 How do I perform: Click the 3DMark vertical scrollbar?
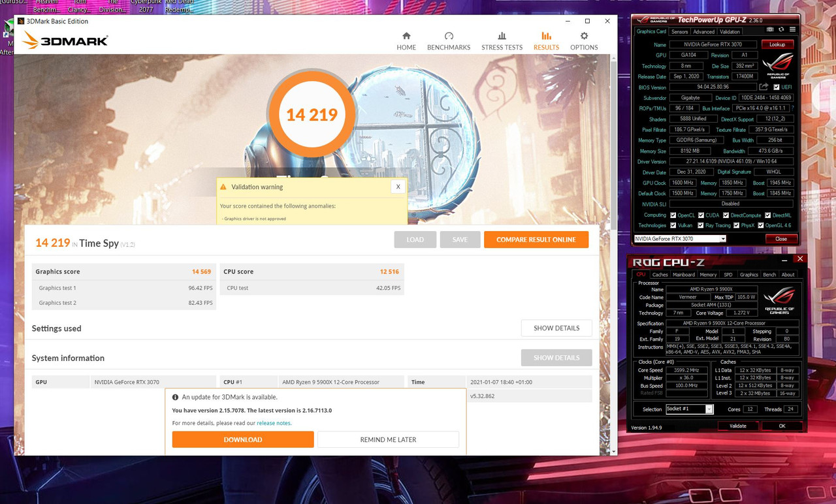(x=613, y=255)
